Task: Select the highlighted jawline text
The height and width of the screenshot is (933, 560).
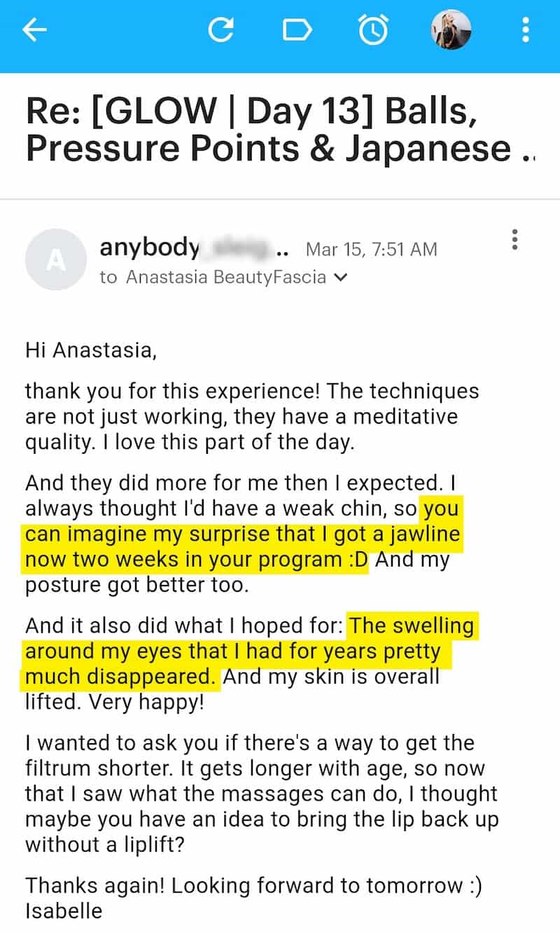Action: (244, 534)
